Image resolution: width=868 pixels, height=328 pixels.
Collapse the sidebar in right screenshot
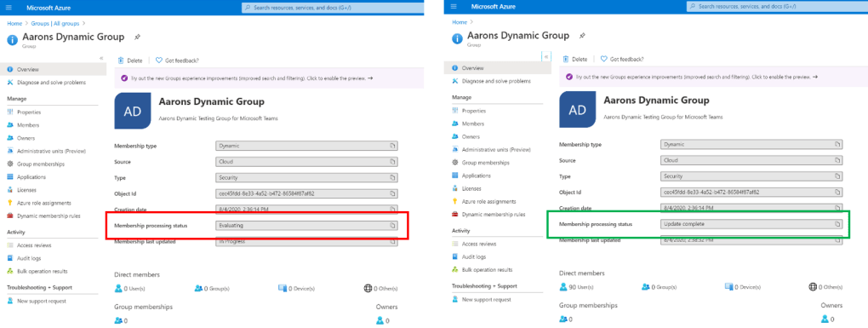tap(546, 56)
